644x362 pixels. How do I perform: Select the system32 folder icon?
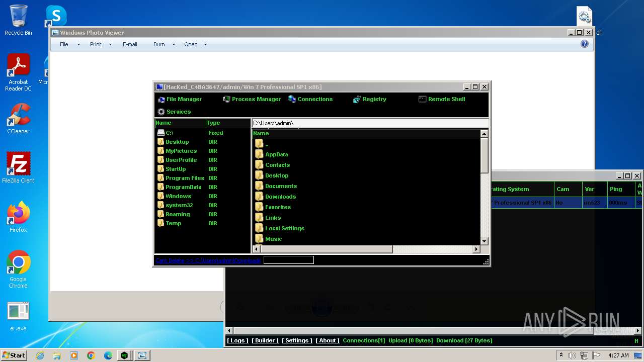coord(161,205)
